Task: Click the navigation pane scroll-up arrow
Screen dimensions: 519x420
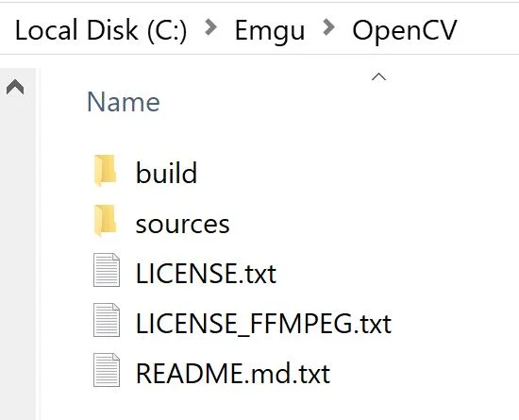Action: pos(15,87)
